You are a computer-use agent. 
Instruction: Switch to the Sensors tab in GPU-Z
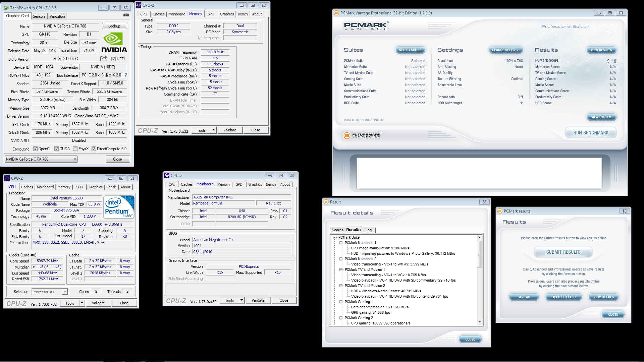[x=39, y=16]
